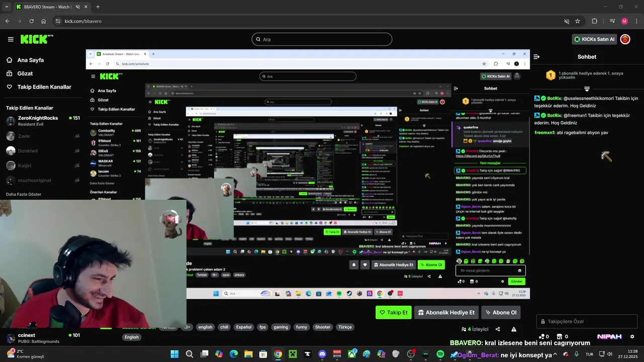644x362 pixels.
Task: Click Abone Ol subscribe button
Action: 501,312
